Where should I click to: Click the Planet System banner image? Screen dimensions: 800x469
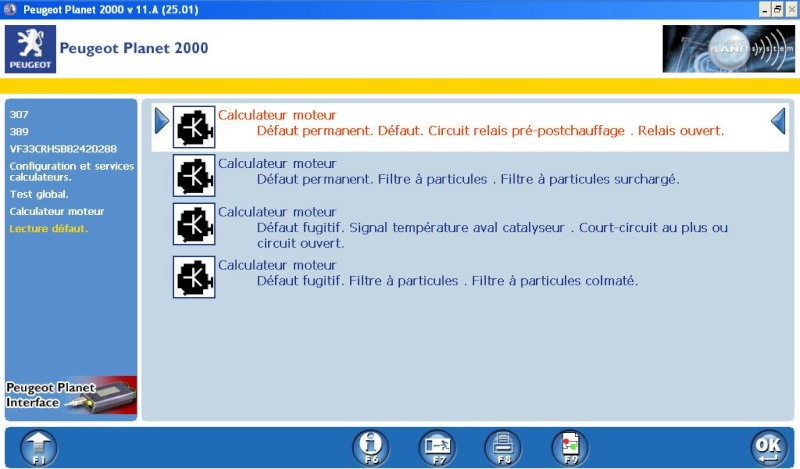coord(728,49)
